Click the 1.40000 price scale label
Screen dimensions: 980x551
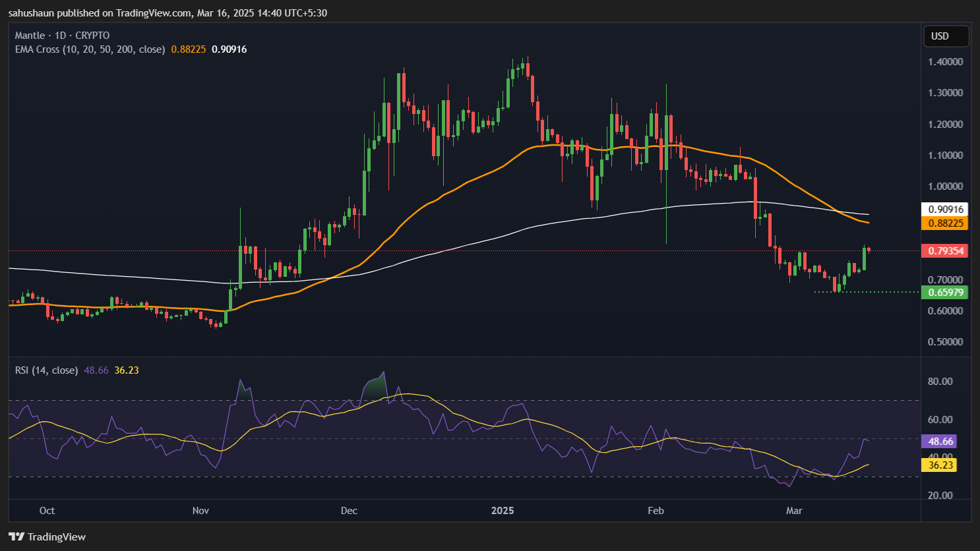click(x=945, y=62)
